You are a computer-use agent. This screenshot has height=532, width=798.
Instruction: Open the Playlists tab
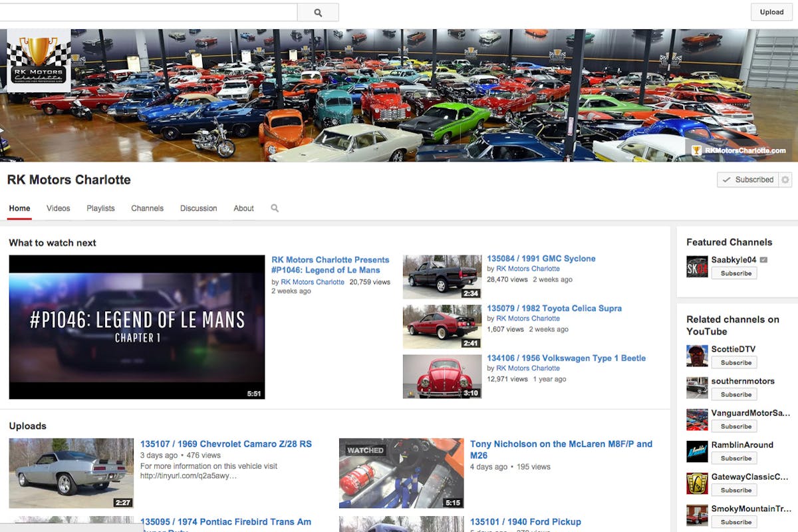click(x=100, y=208)
